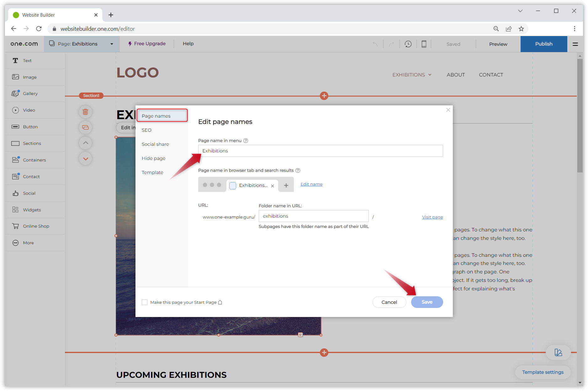Open the browser three-dot menu

point(574,29)
